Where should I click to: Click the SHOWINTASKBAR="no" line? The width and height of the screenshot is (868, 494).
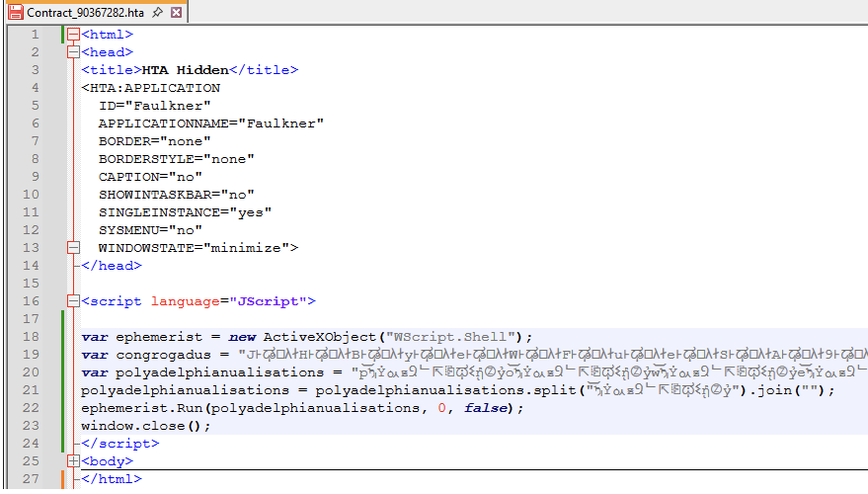point(176,195)
